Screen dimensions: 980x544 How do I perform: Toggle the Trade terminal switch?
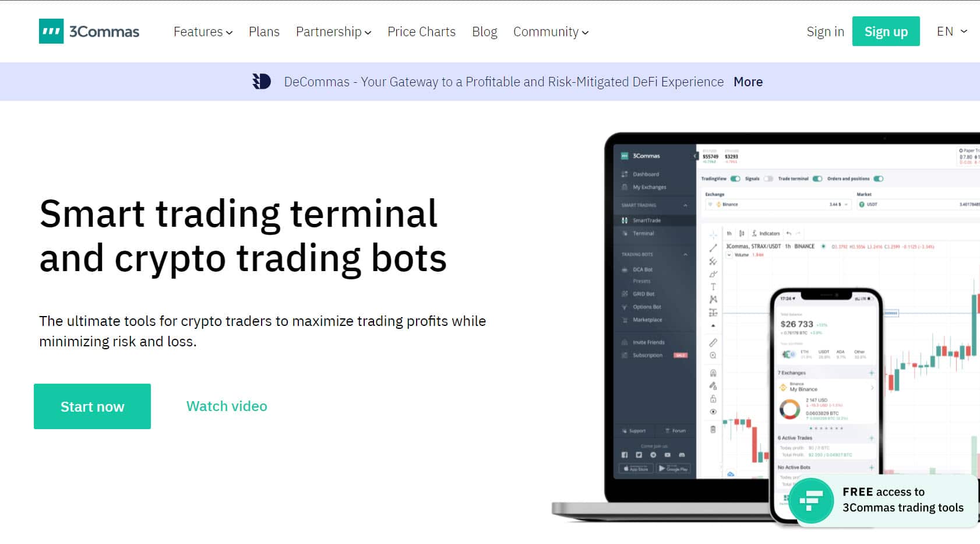(817, 179)
